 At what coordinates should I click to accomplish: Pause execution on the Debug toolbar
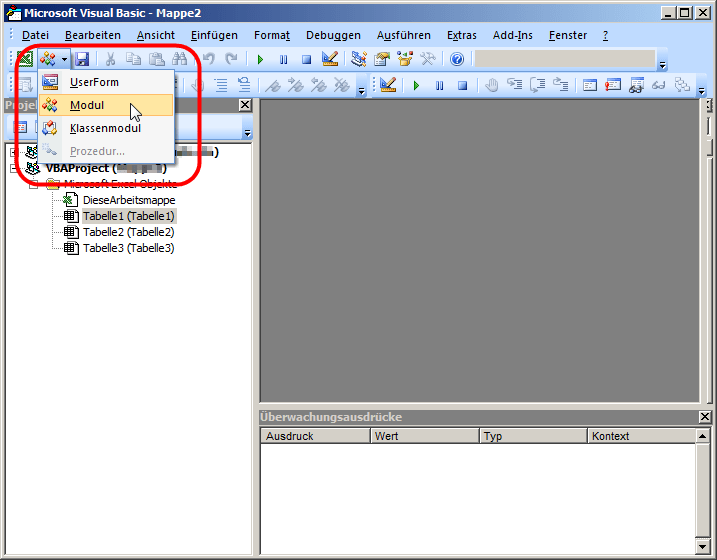439,85
